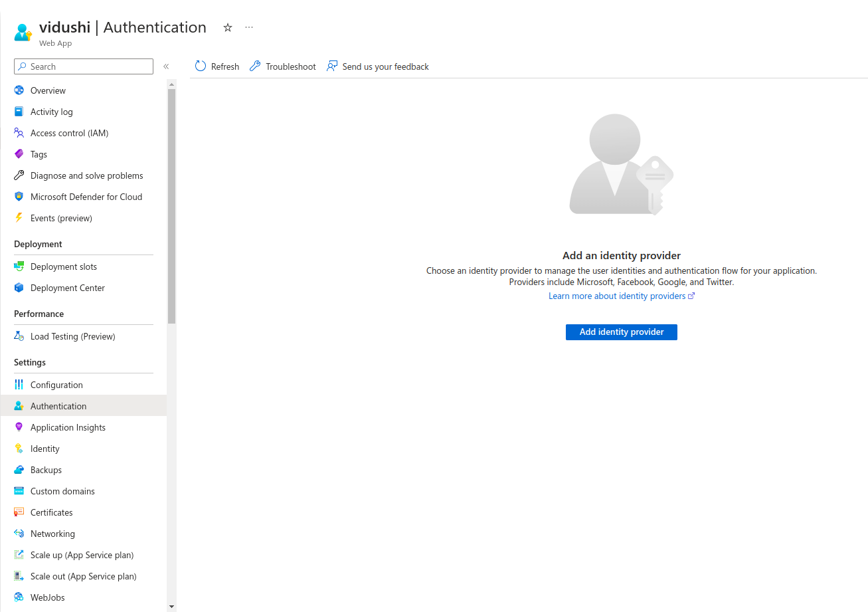This screenshot has width=868, height=612.
Task: Click the Events (preview) lightning icon
Action: (x=19, y=218)
